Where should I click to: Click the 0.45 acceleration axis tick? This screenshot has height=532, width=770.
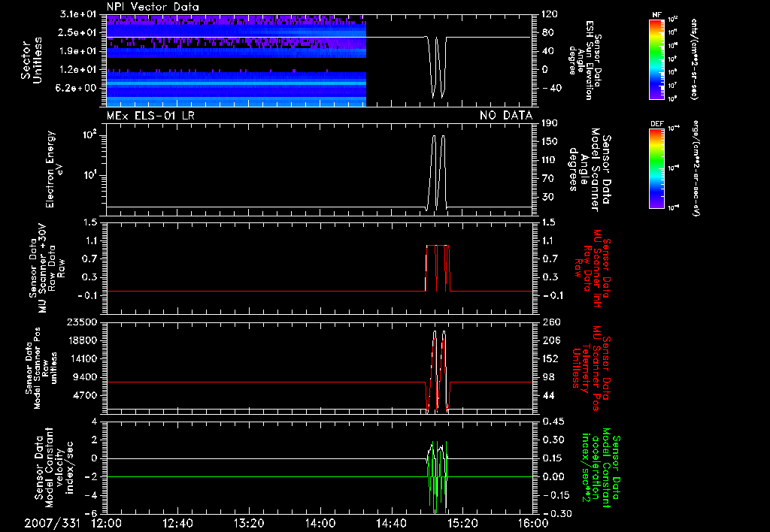coord(553,421)
